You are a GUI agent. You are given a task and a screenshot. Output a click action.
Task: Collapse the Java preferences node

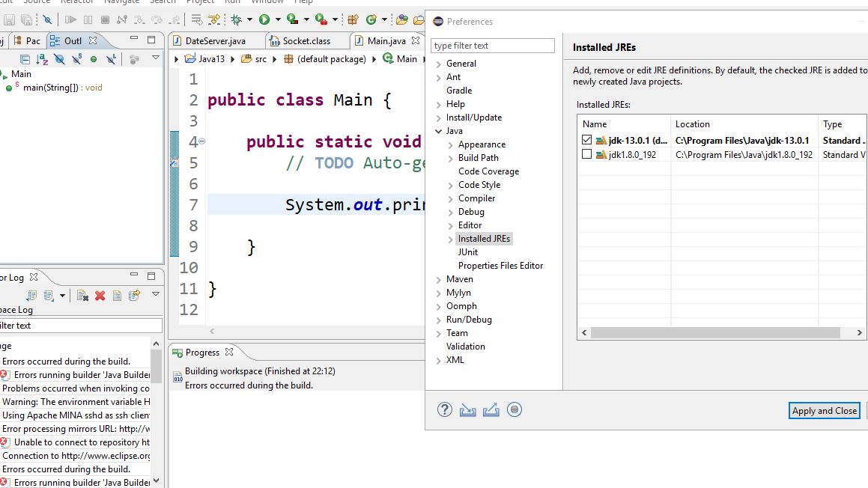pos(438,131)
